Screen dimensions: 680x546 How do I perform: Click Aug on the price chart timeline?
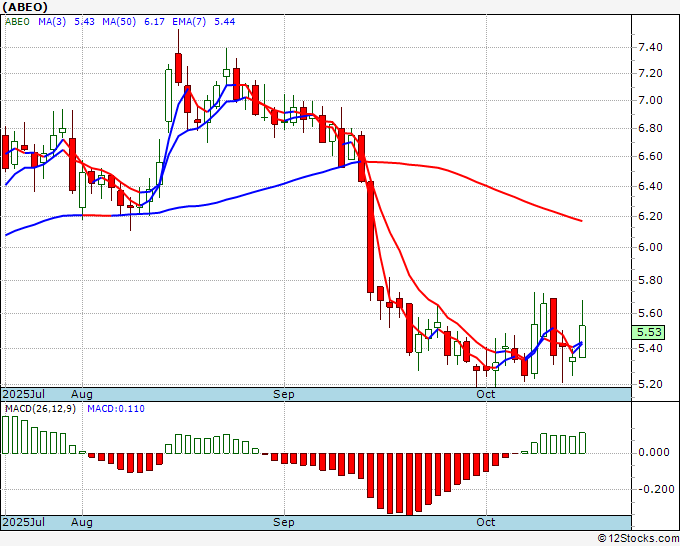click(82, 394)
